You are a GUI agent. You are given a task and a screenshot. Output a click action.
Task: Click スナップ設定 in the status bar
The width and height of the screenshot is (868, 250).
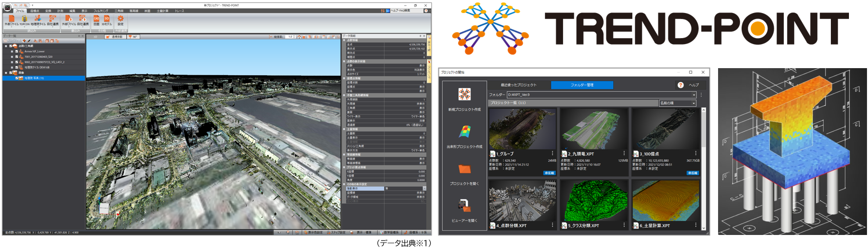tap(336, 232)
